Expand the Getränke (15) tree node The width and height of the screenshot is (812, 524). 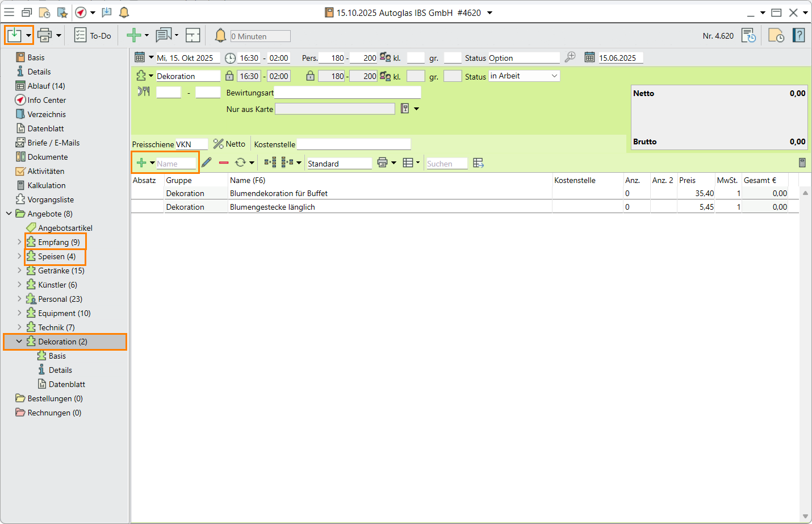click(x=19, y=271)
